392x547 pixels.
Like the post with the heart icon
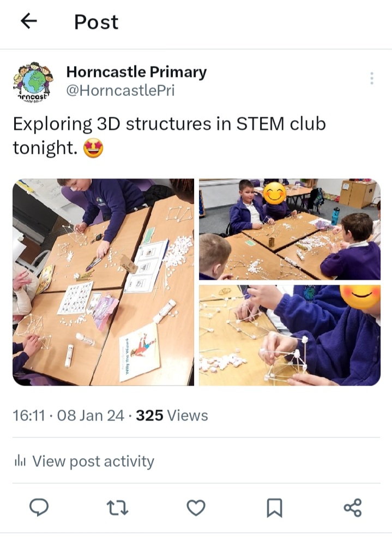pos(196,508)
